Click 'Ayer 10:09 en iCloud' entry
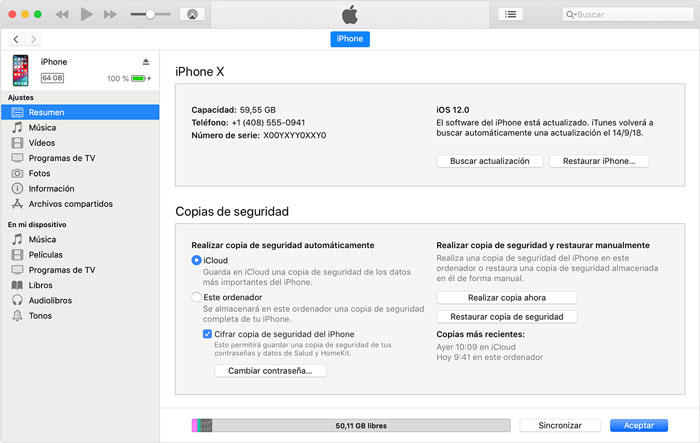 tap(476, 347)
